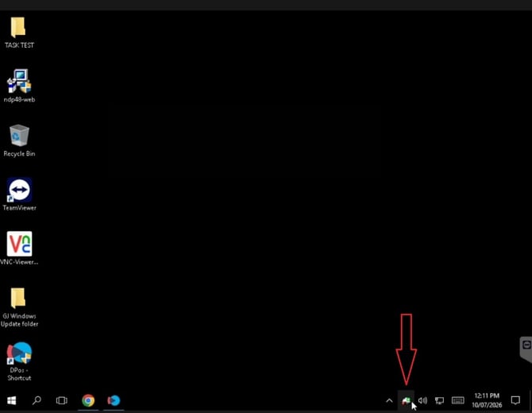Screen dimensions: 532x413
Task: Select the DPos Shortcut desktop icon
Action: coord(19,361)
